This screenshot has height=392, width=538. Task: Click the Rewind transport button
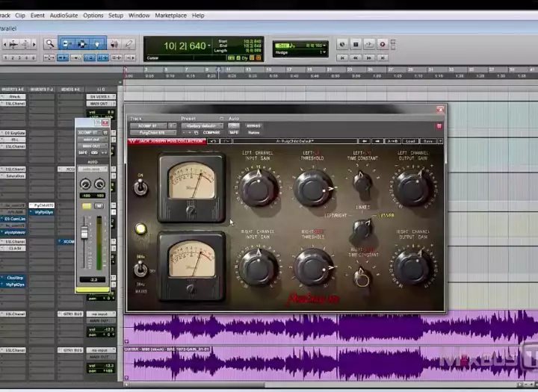[x=356, y=57]
